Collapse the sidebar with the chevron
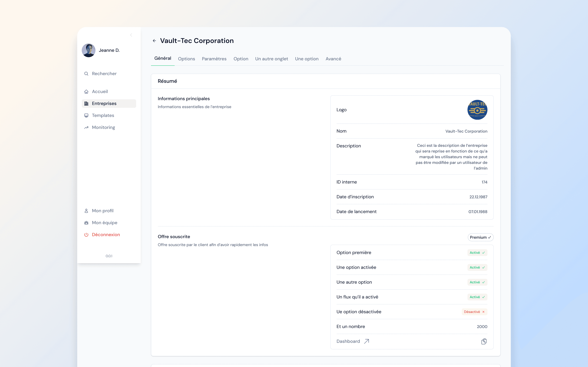This screenshot has height=367, width=588. [x=131, y=35]
